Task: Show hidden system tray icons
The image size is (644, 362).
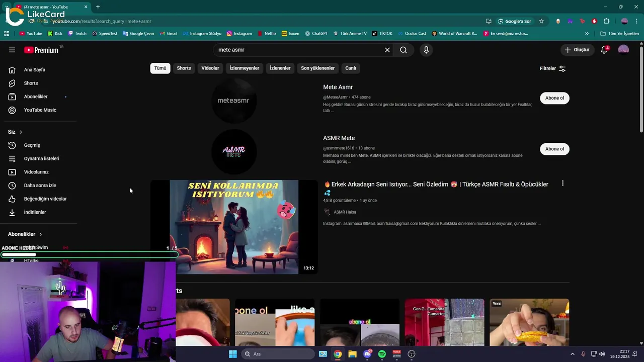Action: (x=573, y=354)
